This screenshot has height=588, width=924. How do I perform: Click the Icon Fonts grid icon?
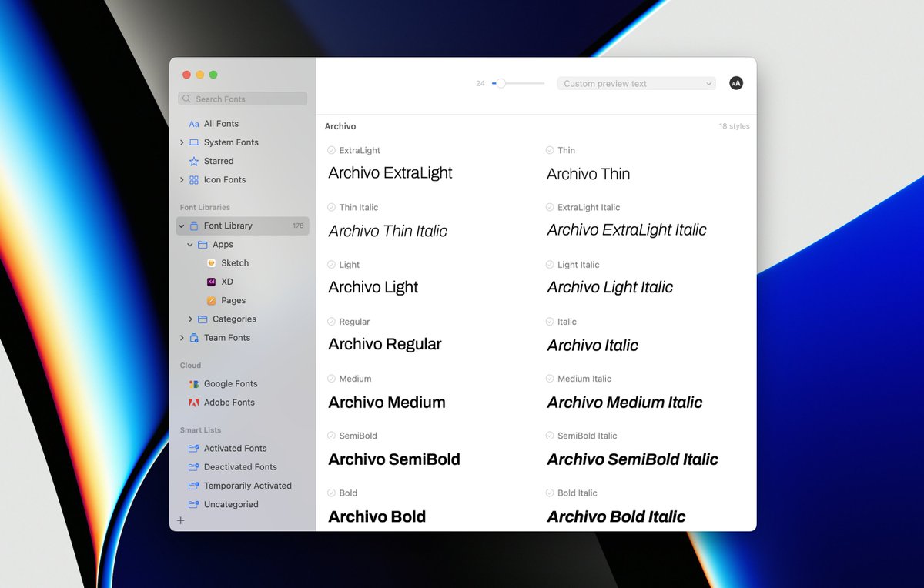(194, 180)
